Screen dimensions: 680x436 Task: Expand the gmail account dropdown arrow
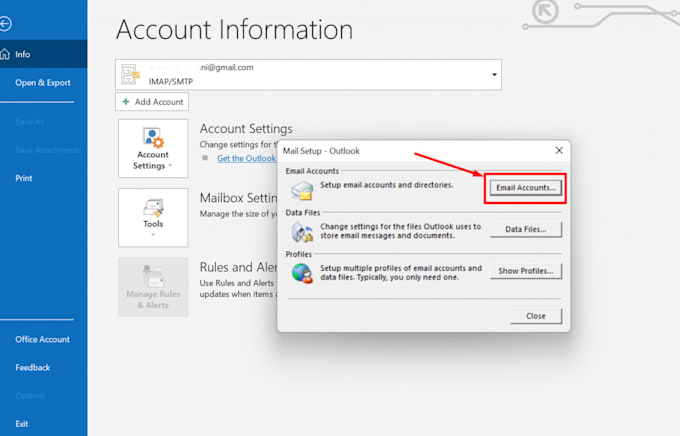click(494, 75)
